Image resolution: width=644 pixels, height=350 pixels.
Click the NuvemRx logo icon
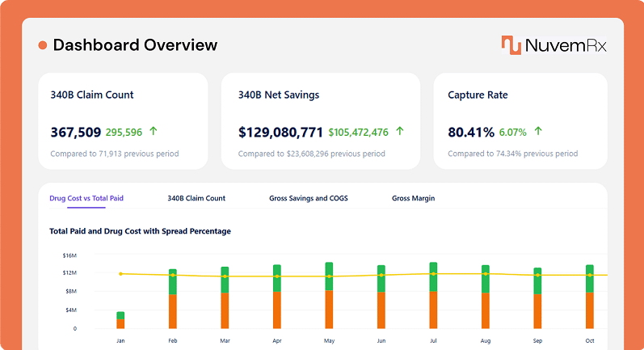[x=510, y=45]
